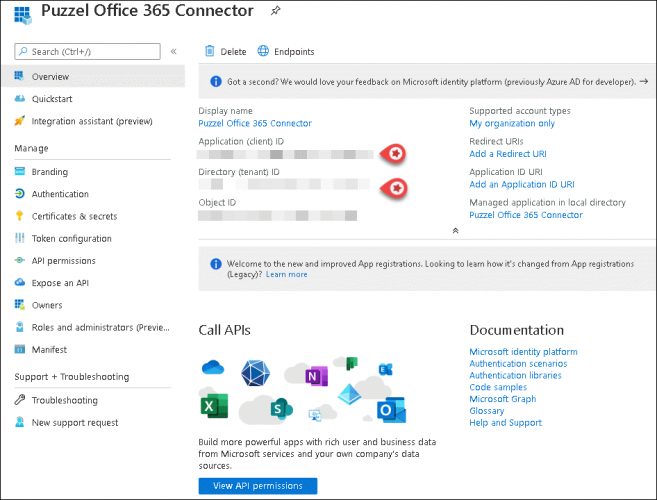Viewport: 657px width, 500px height.
Task: Collapse the sidebar with double chevron
Action: pyautogui.click(x=174, y=51)
